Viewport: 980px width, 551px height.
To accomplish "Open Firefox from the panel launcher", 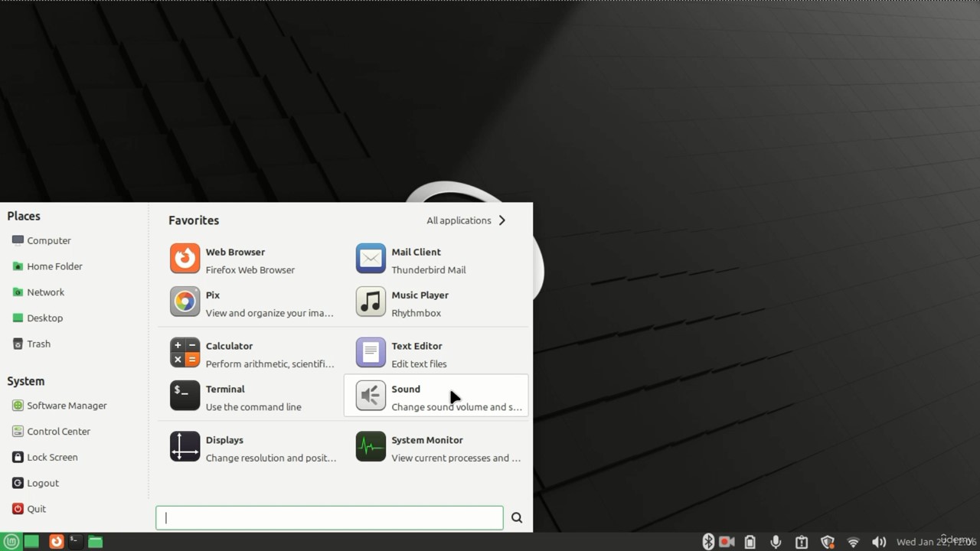I will [x=56, y=542].
